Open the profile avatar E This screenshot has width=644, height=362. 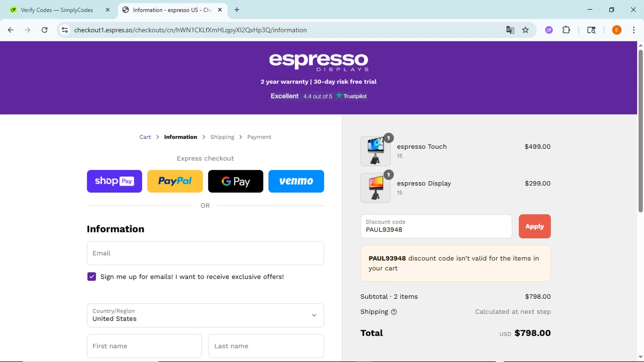617,30
